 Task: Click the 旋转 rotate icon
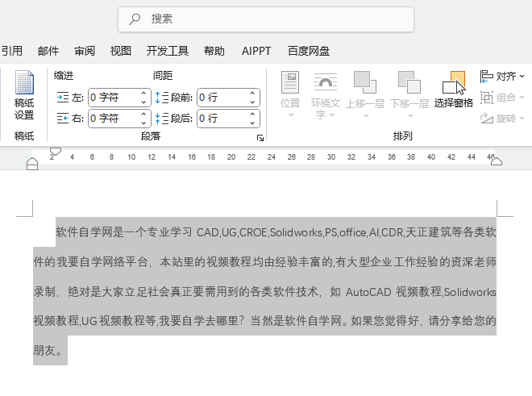point(486,119)
